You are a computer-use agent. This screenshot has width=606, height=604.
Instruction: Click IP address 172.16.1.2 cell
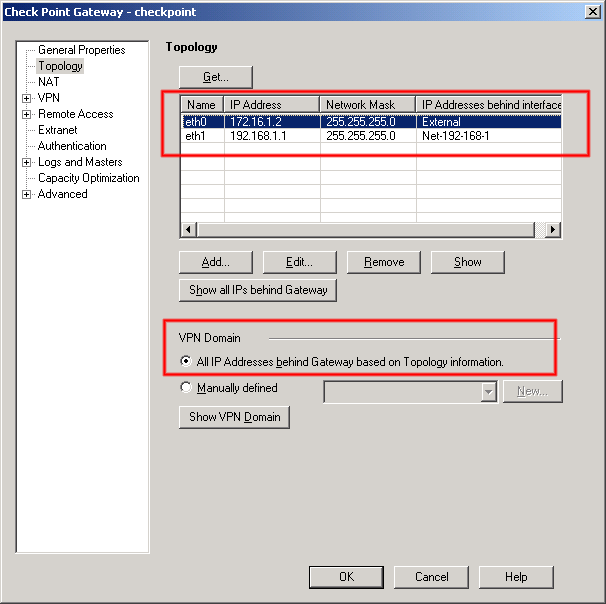click(256, 122)
